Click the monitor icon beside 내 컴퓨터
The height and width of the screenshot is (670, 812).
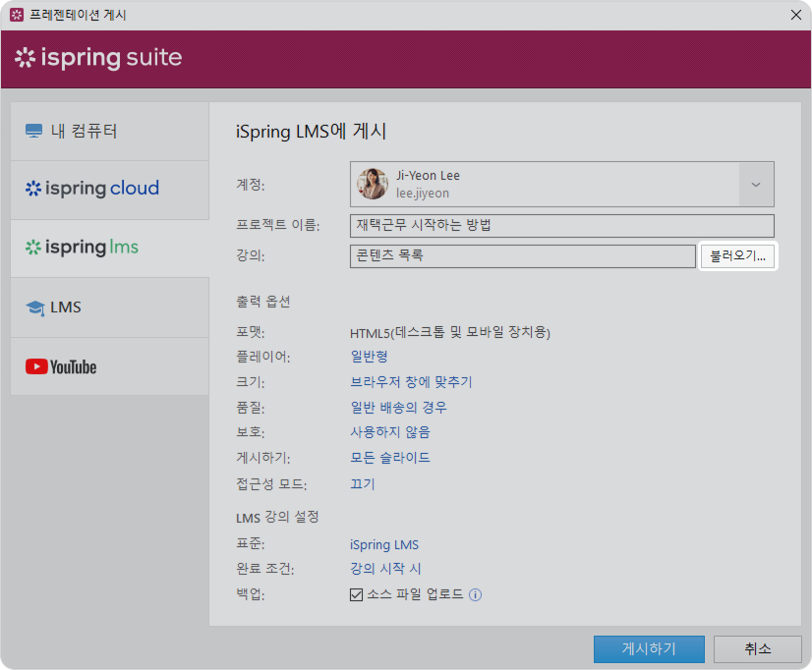point(34,132)
